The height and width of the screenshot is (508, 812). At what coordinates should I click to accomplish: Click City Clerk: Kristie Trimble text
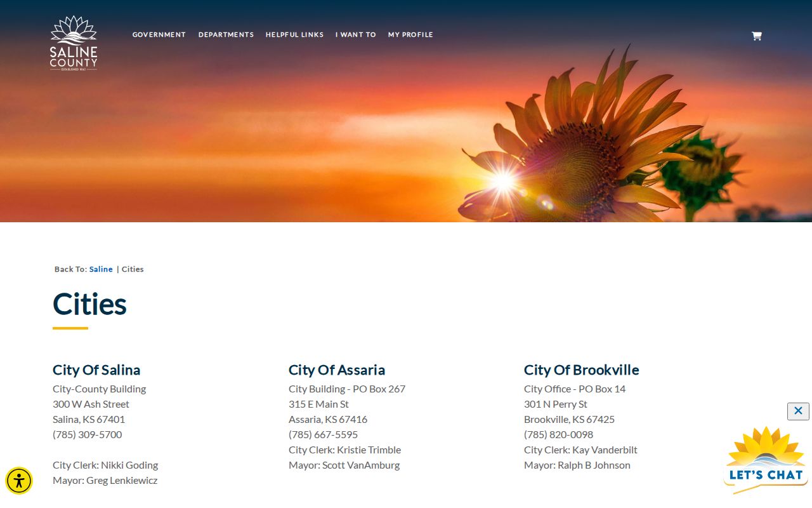[345, 450]
